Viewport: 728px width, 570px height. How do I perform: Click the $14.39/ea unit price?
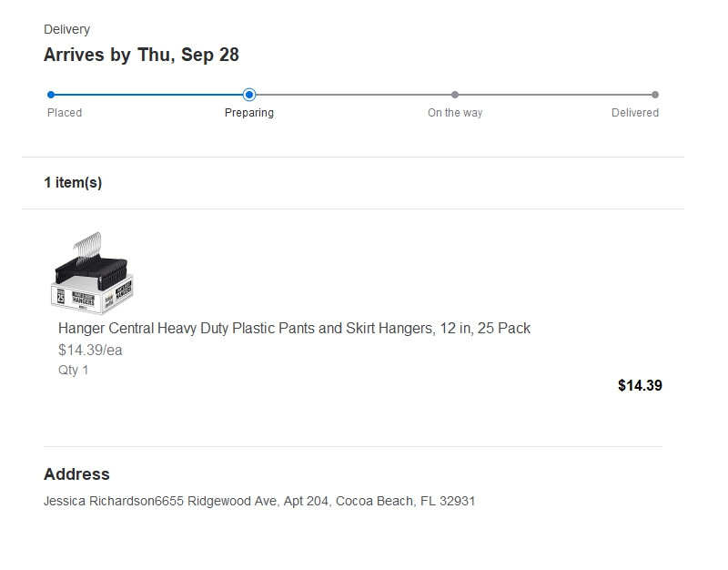[90, 350]
